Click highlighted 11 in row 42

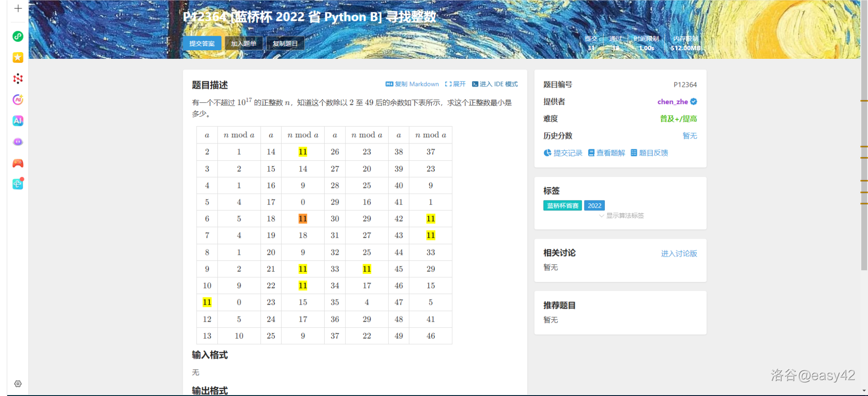[x=431, y=219]
